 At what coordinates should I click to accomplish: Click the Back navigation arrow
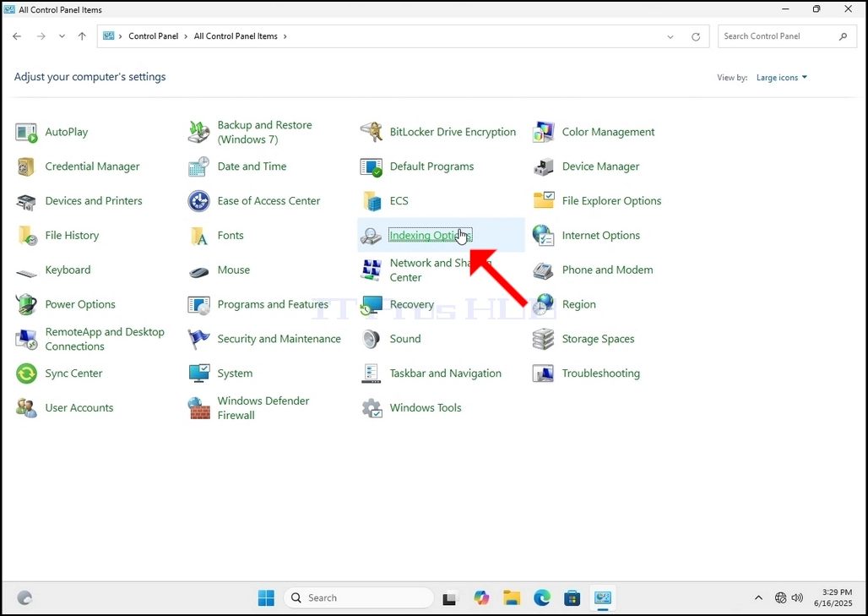(17, 36)
